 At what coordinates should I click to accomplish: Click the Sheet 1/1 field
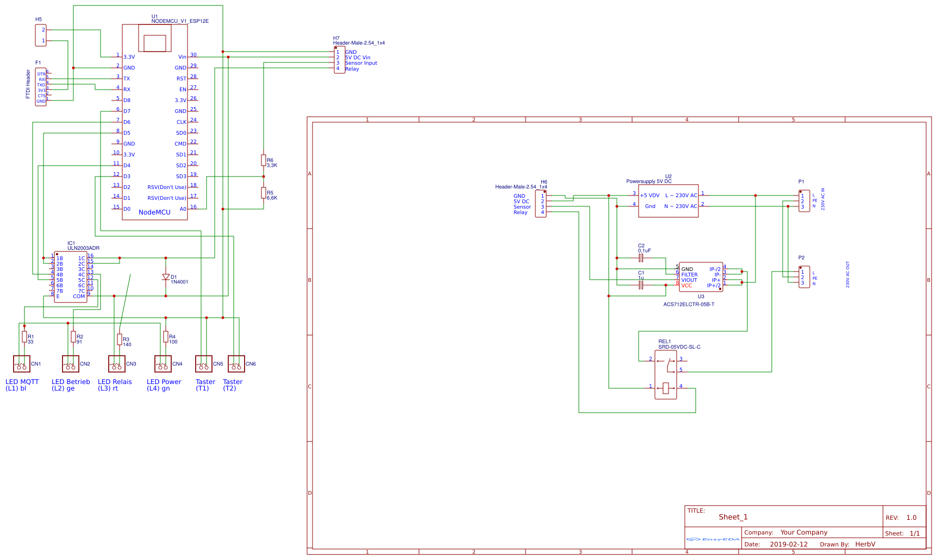(901, 532)
